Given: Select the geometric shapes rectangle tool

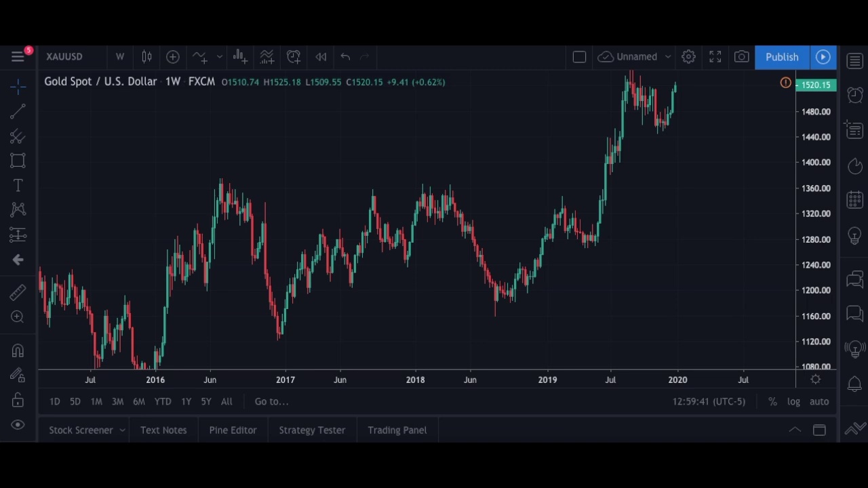Looking at the screenshot, I should (x=18, y=161).
